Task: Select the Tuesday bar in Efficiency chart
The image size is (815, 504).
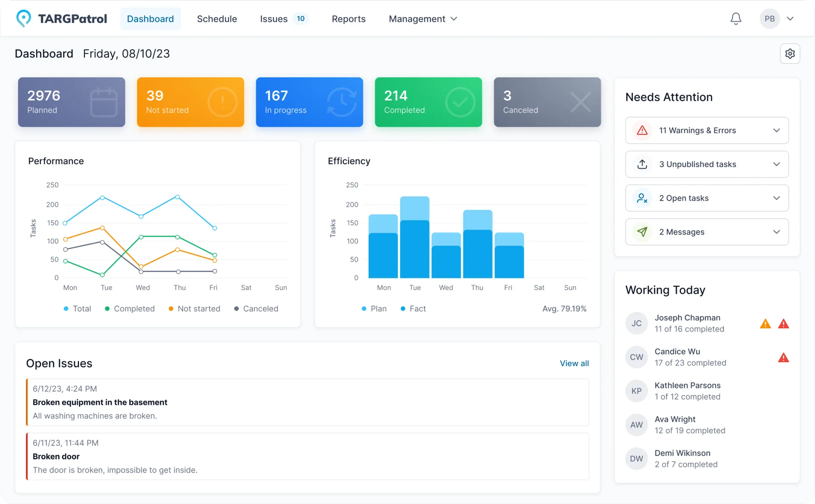Action: [x=415, y=238]
